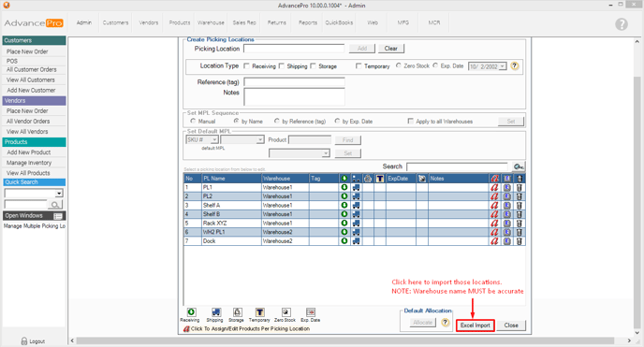The height and width of the screenshot is (347, 644).
Task: Check the Temporary checkbox
Action: point(359,66)
